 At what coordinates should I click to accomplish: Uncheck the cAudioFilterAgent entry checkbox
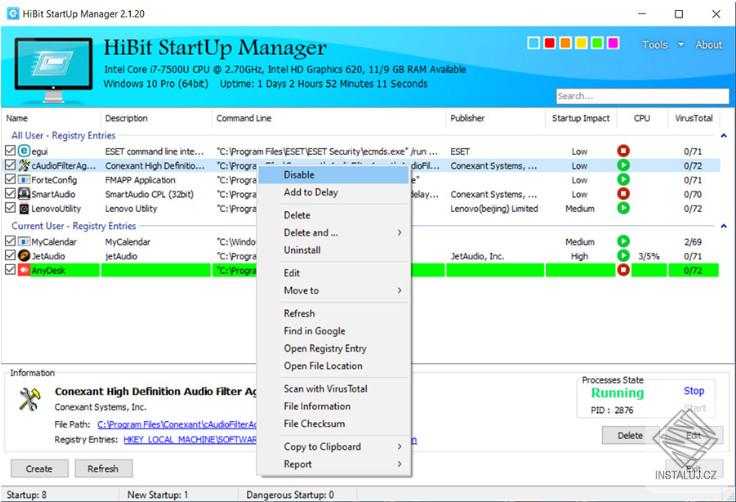(10, 165)
